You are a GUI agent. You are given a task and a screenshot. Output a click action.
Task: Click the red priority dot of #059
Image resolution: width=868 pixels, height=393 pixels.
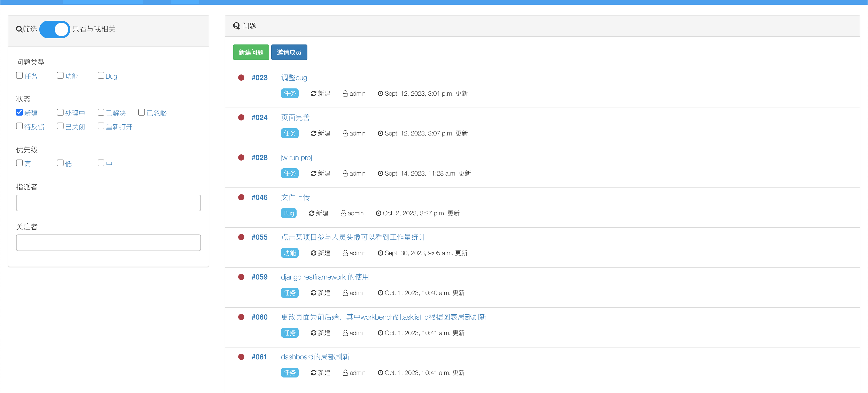point(241,277)
